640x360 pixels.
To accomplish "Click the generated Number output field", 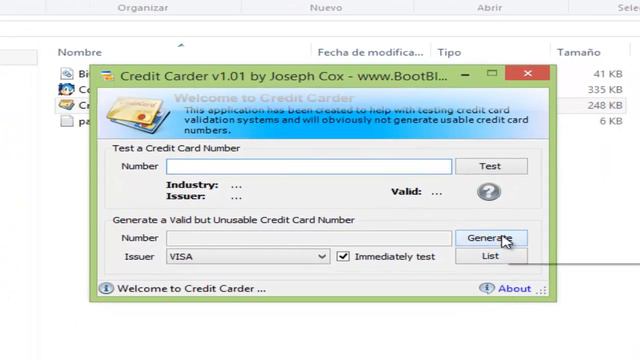I will tap(309, 238).
